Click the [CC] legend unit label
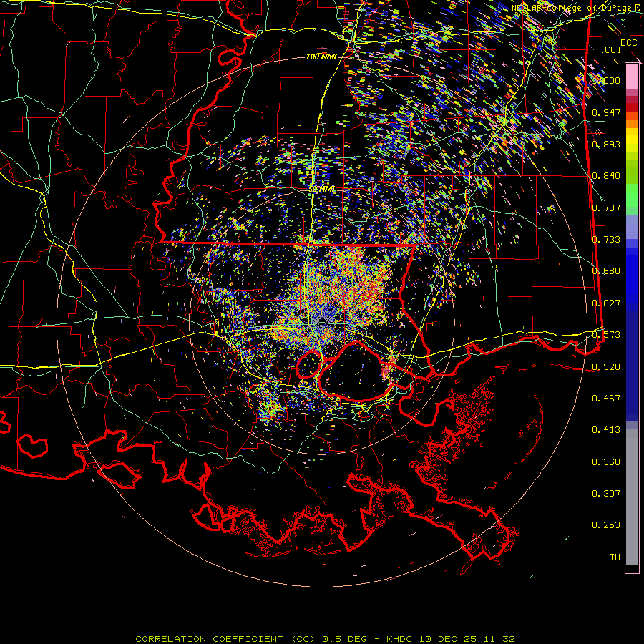 (x=610, y=49)
